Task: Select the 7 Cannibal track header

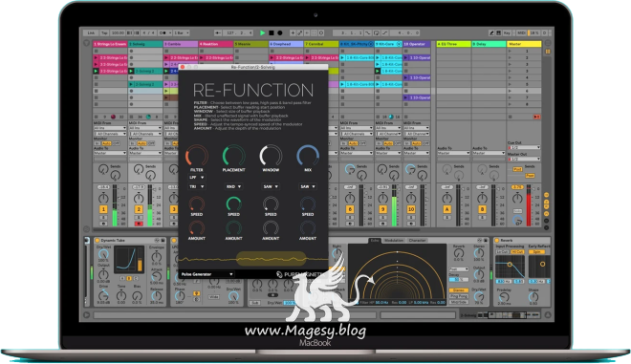Action: click(x=321, y=44)
